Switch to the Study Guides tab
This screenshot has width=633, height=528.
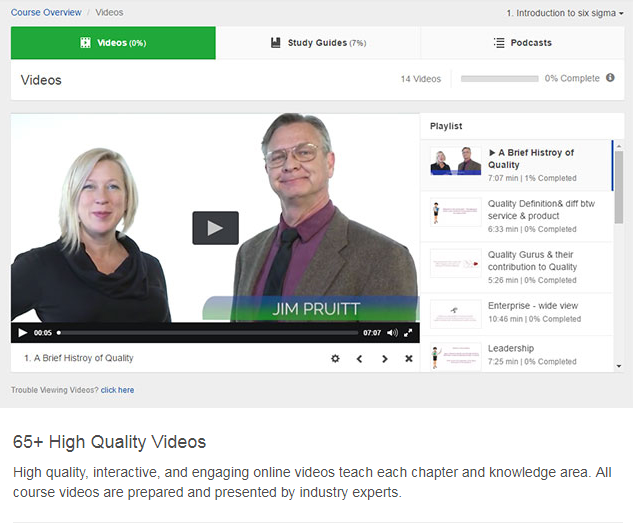[x=318, y=43]
